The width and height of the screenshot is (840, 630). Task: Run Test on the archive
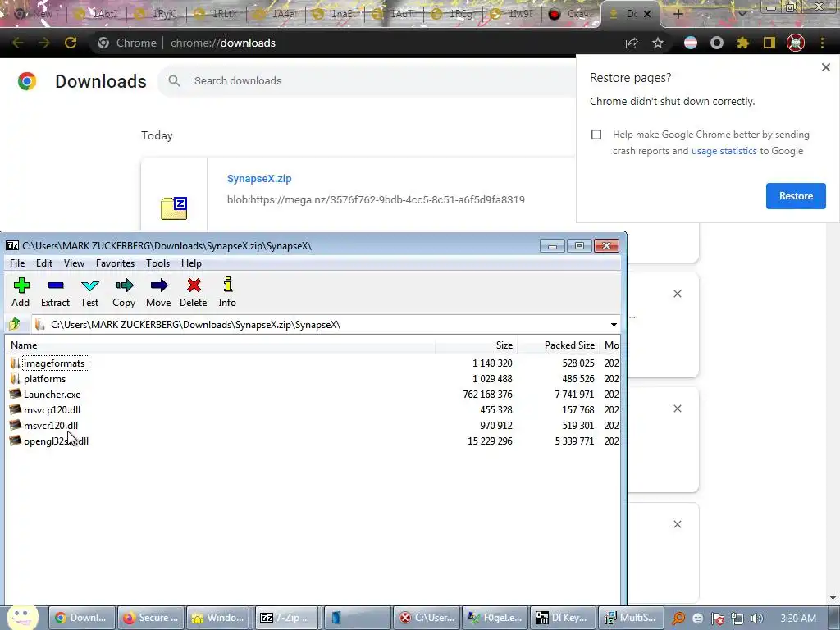pyautogui.click(x=89, y=293)
